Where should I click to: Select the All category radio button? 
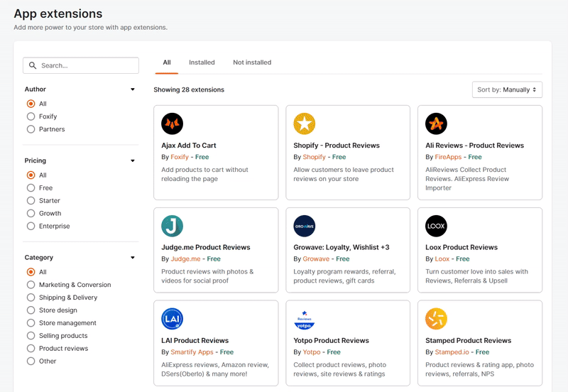pyautogui.click(x=31, y=272)
